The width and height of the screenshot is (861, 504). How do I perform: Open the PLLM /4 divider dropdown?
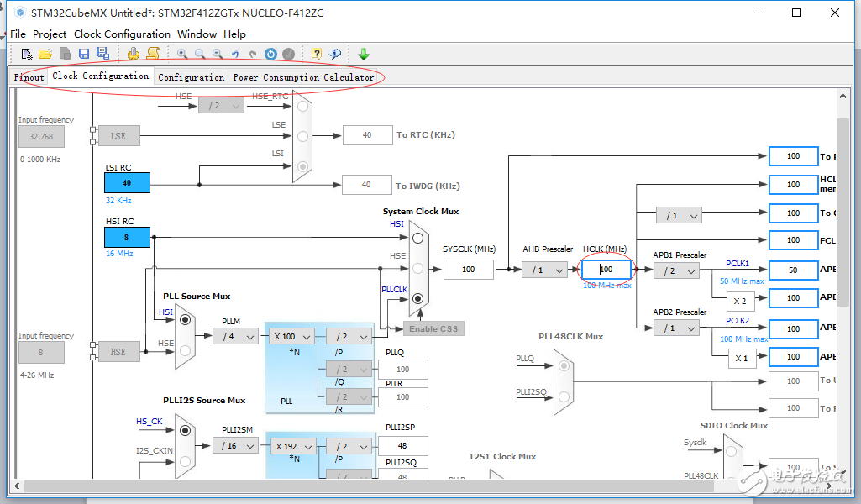[x=235, y=336]
